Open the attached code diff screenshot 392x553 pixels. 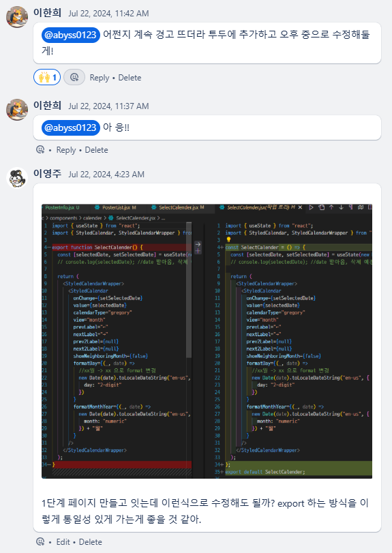(x=207, y=341)
